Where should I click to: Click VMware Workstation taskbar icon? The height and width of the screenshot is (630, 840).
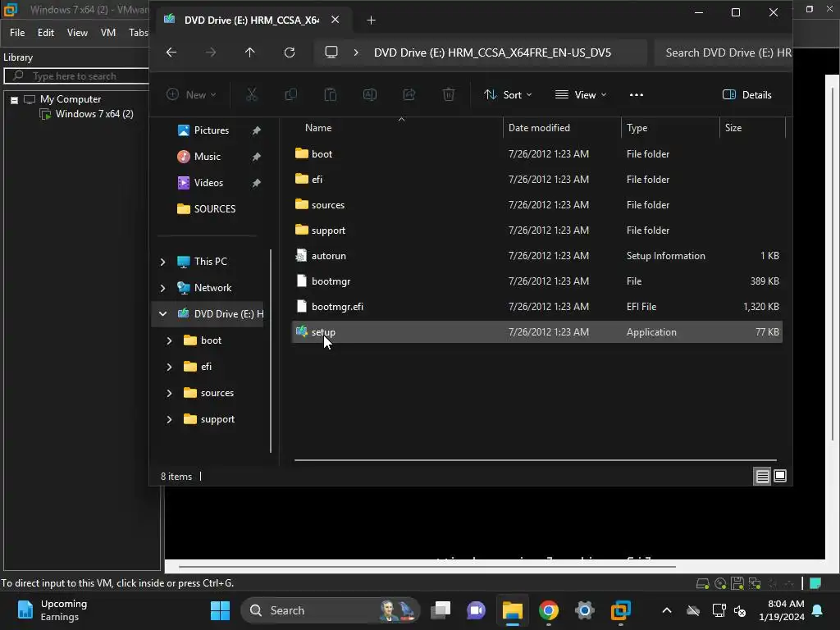point(620,610)
